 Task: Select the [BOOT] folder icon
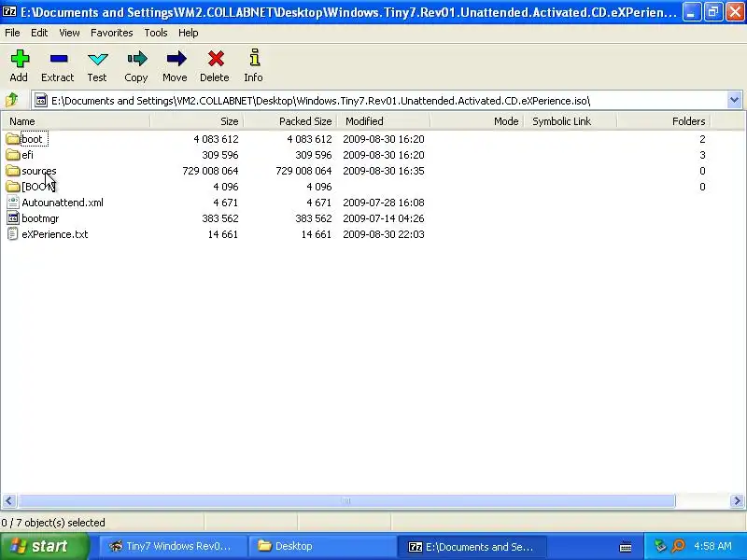(13, 187)
